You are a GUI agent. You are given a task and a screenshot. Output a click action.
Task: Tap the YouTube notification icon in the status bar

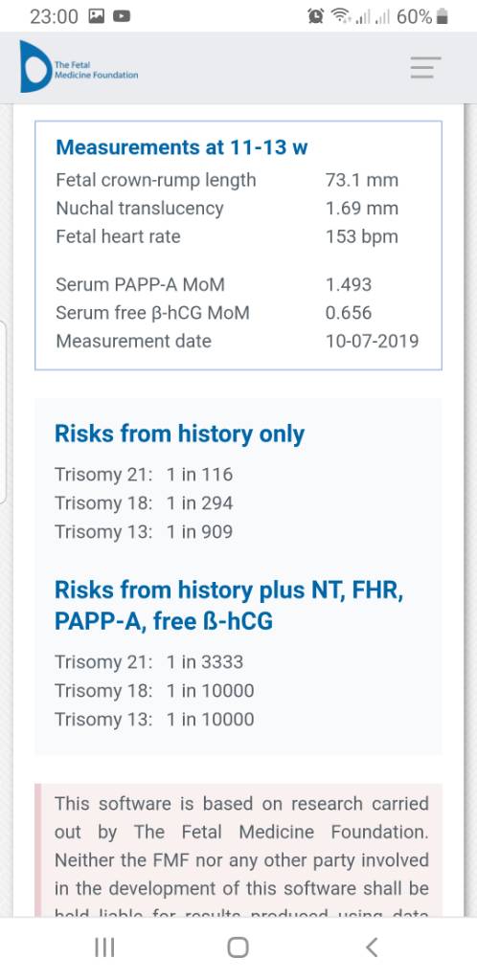tap(122, 17)
